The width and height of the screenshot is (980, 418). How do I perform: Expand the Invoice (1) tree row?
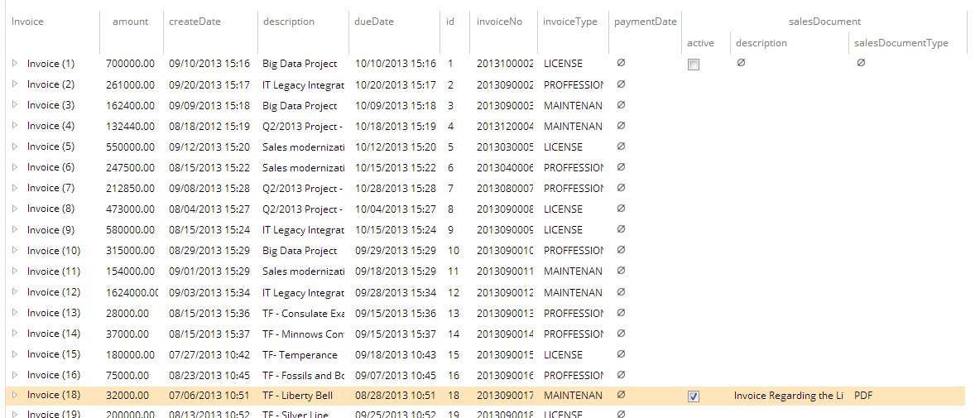click(14, 64)
